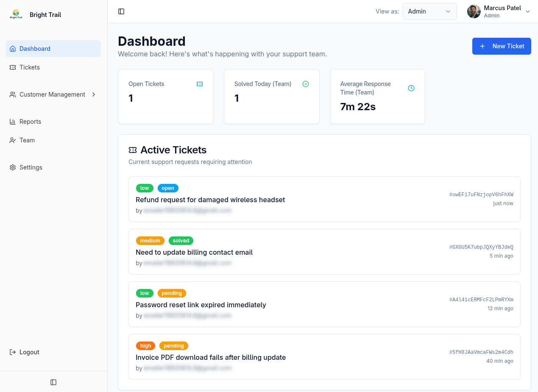This screenshot has width=538, height=392.
Task: Open the View as Admin dropdown
Action: pyautogui.click(x=429, y=11)
